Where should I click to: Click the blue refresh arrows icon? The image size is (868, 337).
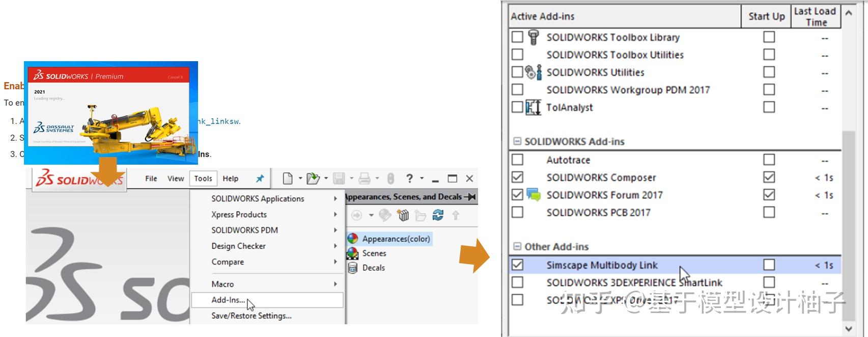(438, 215)
